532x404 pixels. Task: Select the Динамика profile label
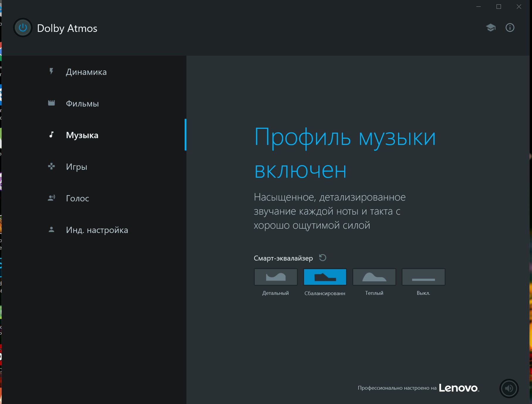(x=86, y=72)
